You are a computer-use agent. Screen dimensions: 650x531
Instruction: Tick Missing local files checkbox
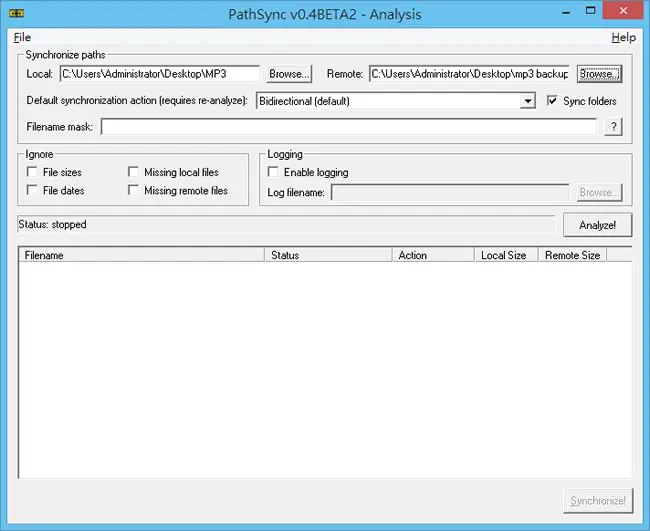pyautogui.click(x=133, y=172)
